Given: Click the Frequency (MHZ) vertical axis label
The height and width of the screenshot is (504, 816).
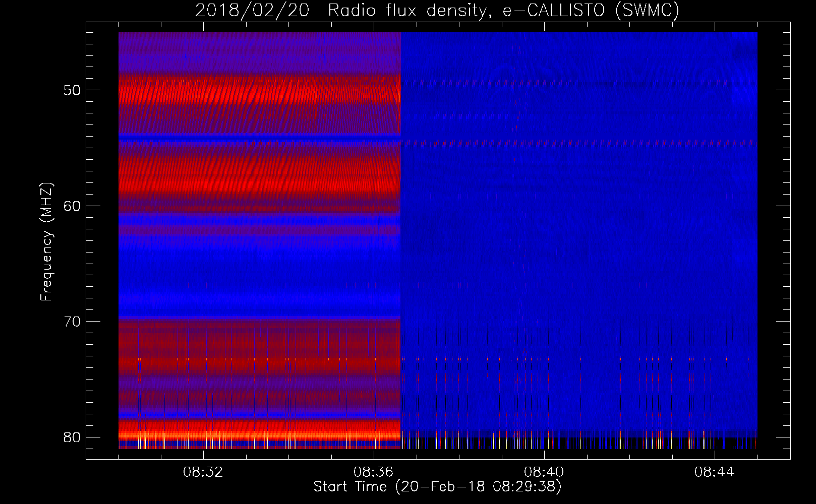Looking at the screenshot, I should pos(46,242).
